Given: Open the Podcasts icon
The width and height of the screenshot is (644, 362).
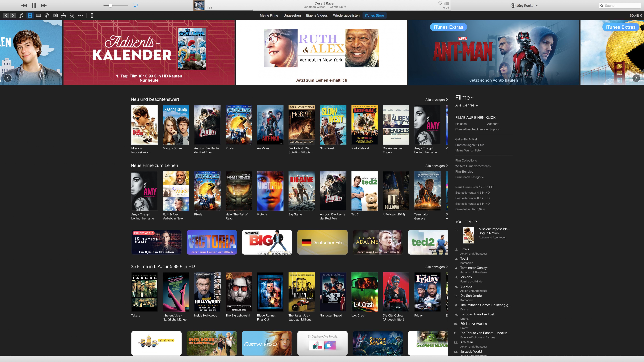Looking at the screenshot, I should 47,15.
